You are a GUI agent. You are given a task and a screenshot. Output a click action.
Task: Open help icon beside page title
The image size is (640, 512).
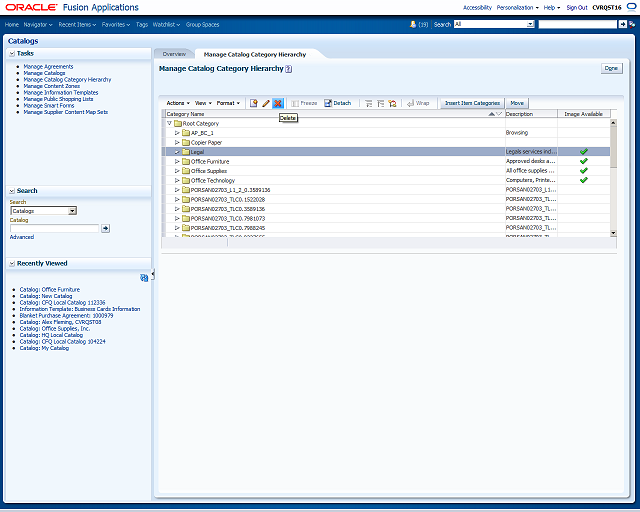[289, 69]
